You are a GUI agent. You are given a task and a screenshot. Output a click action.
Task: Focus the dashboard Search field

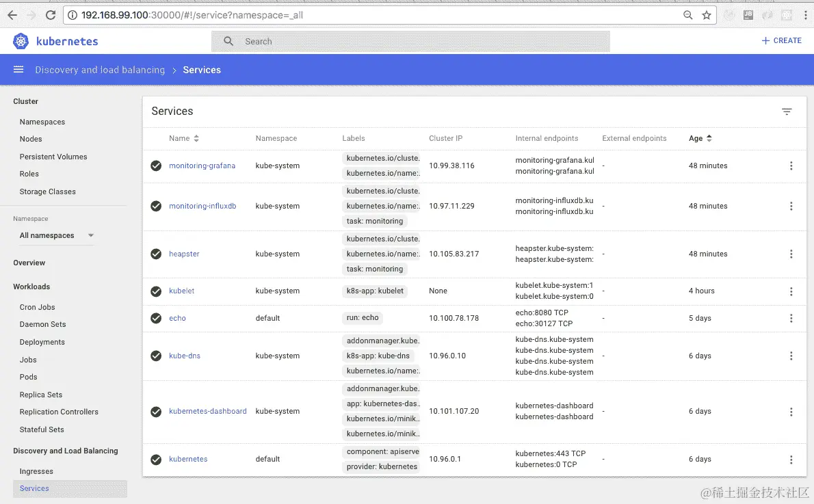click(410, 41)
